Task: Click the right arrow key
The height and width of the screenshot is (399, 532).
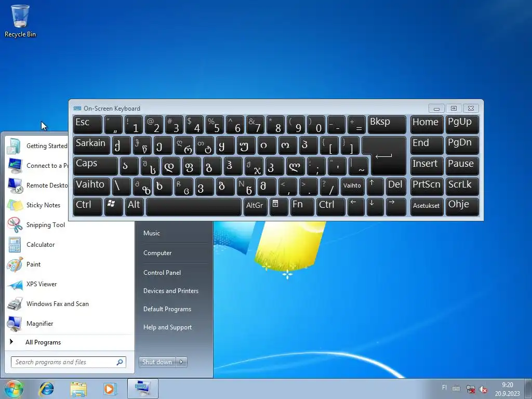Action: pyautogui.click(x=395, y=207)
